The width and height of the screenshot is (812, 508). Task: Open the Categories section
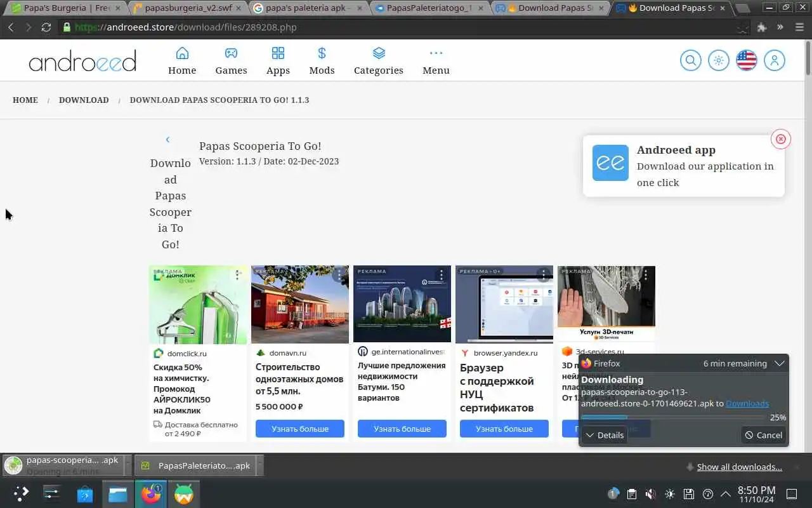pos(379,61)
